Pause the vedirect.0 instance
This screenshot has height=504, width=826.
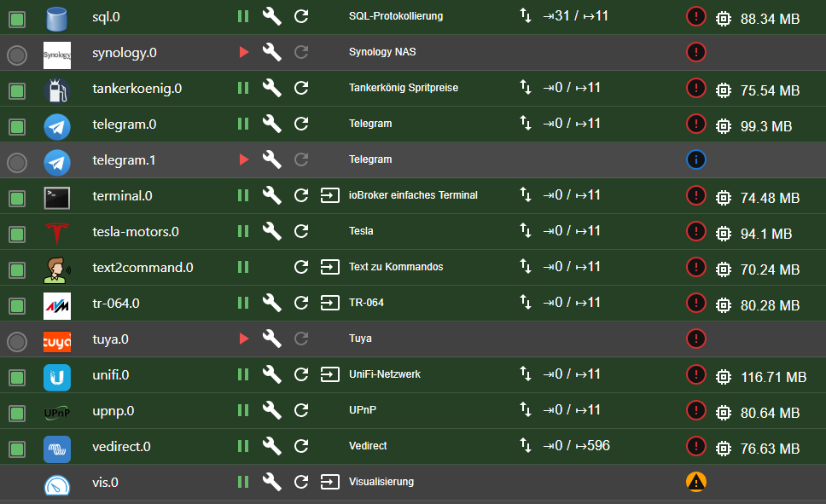tap(243, 446)
